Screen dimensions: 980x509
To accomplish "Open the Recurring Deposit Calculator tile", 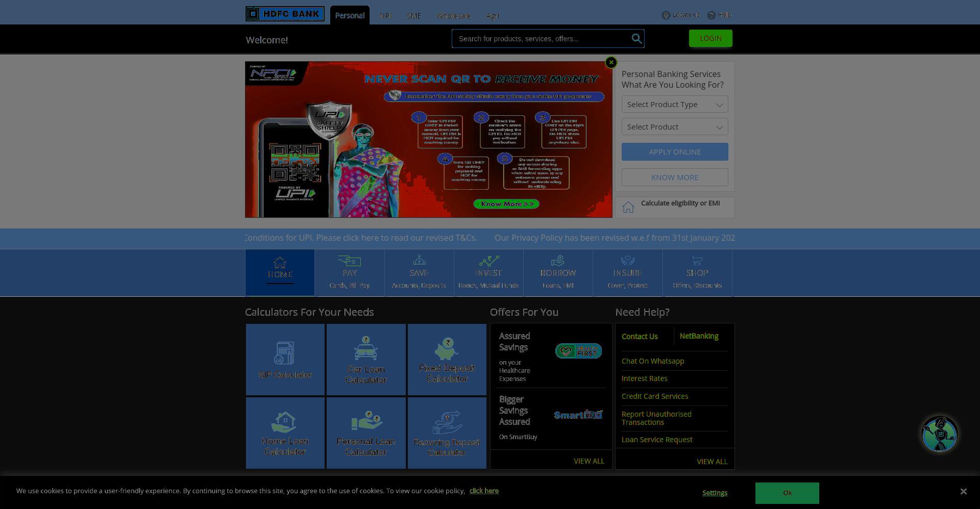I will coord(447,433).
